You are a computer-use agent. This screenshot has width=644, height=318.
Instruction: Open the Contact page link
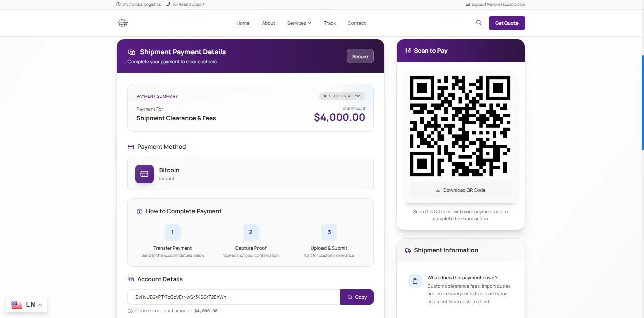click(357, 23)
